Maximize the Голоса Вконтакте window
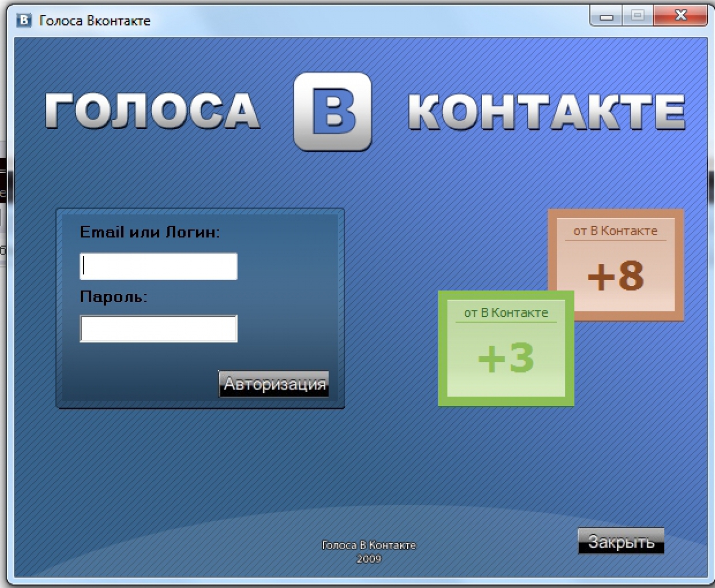This screenshot has width=715, height=588. tap(637, 16)
